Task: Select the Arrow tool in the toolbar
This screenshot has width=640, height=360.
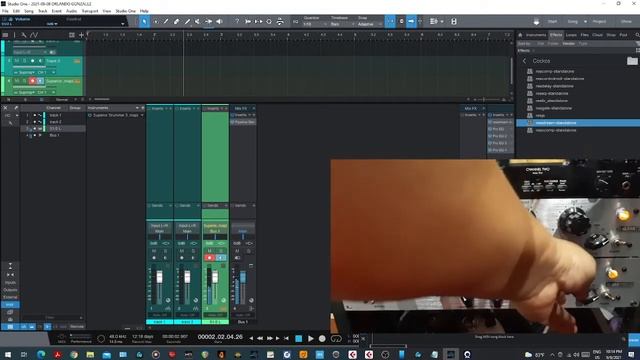Action: click(x=144, y=21)
